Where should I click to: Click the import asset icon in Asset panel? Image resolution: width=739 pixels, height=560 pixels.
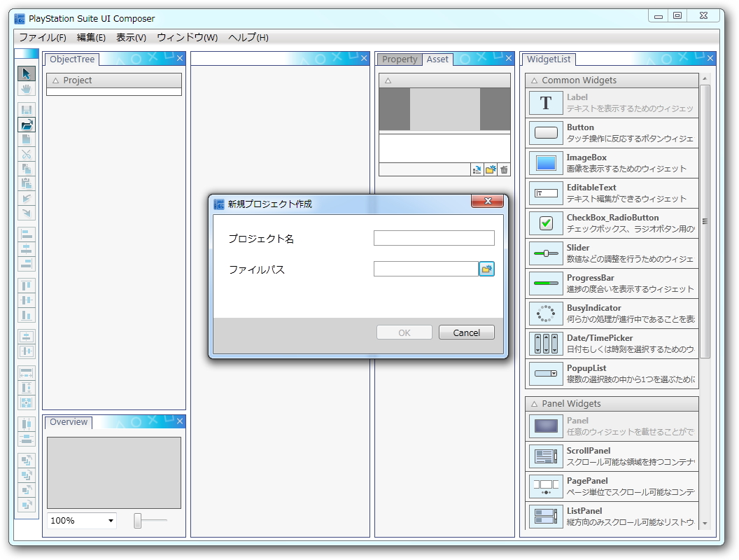tap(477, 169)
